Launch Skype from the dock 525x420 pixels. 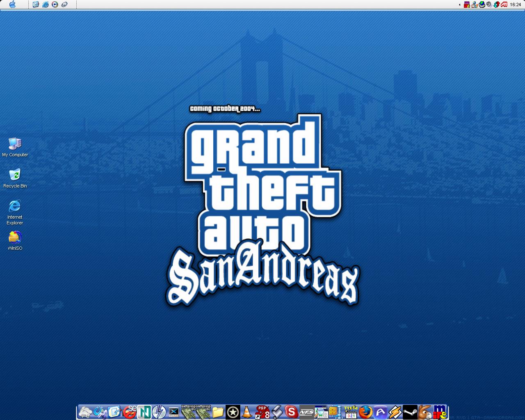292,412
